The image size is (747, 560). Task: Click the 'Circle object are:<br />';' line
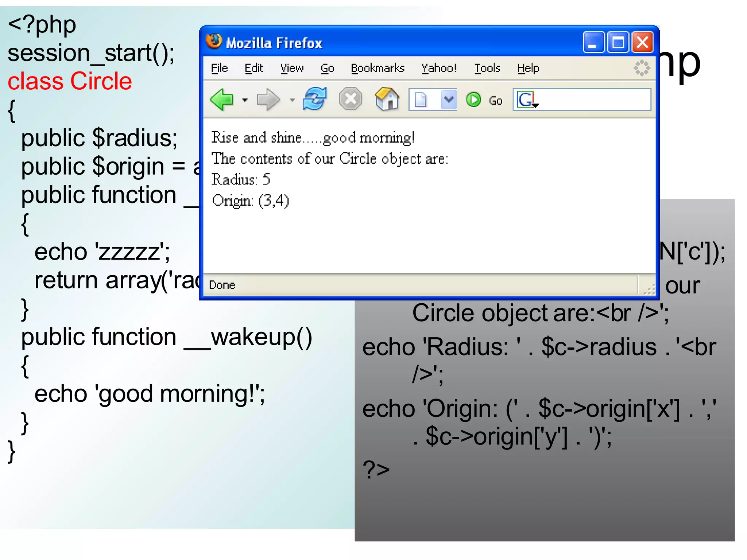point(541,313)
